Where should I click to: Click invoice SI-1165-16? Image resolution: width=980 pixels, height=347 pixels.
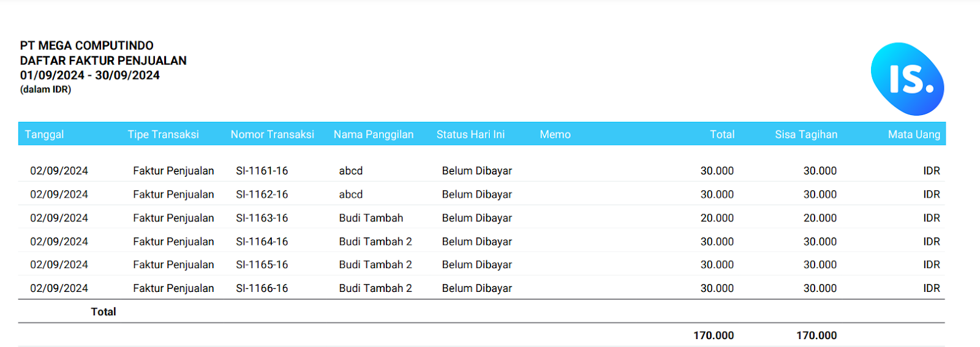point(262,264)
